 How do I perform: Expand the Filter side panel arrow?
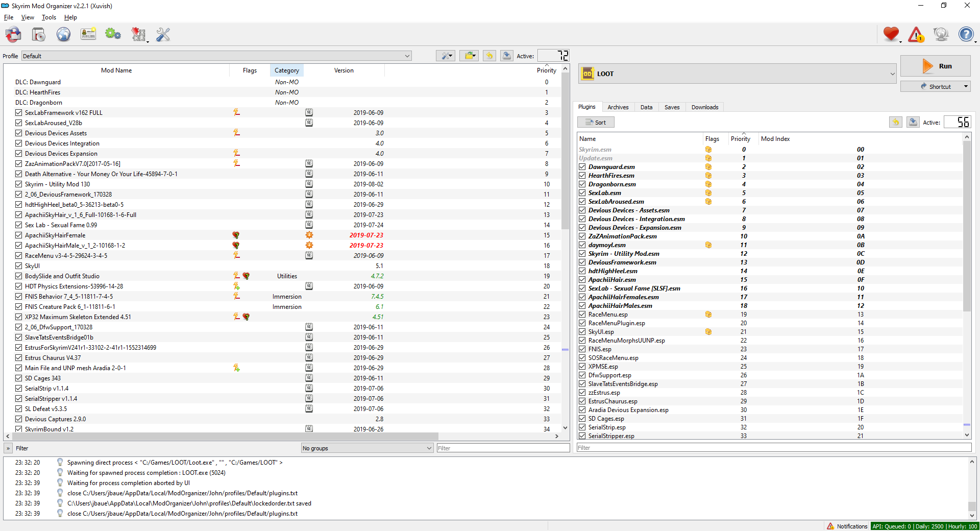point(8,448)
